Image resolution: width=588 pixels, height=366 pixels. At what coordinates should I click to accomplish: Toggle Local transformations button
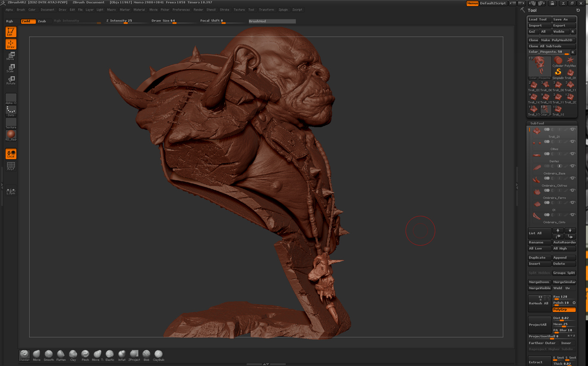11,154
